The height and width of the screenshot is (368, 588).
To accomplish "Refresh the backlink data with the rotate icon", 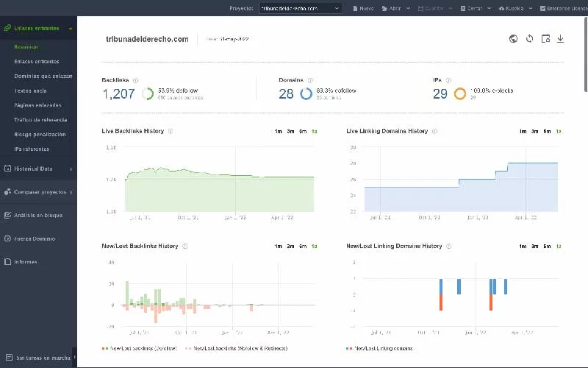I will (x=529, y=39).
